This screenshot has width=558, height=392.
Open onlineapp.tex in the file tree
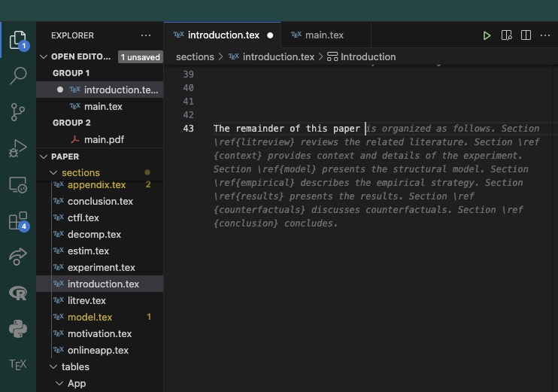coord(99,351)
